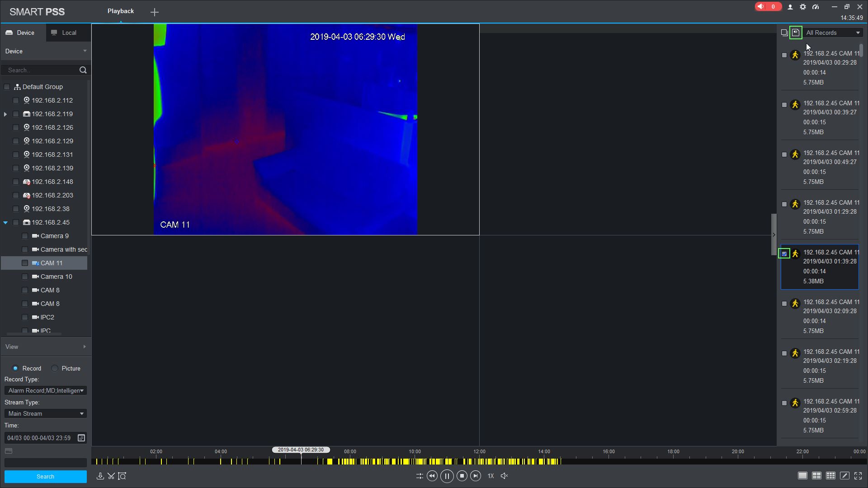
Task: Open the settings gear icon
Action: 803,7
